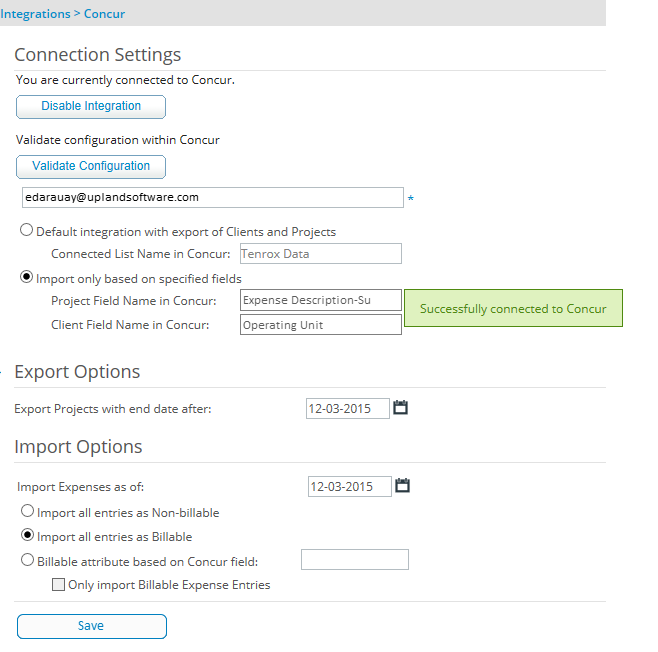Tick Only import Billable Expense Entries checkbox
The image size is (658, 652).
pos(58,584)
